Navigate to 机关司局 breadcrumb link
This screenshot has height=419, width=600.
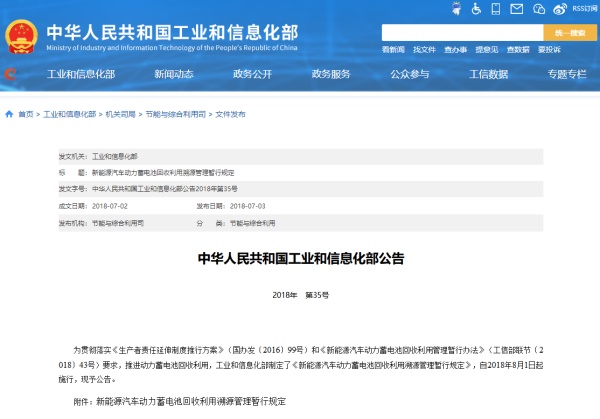pyautogui.click(x=120, y=115)
